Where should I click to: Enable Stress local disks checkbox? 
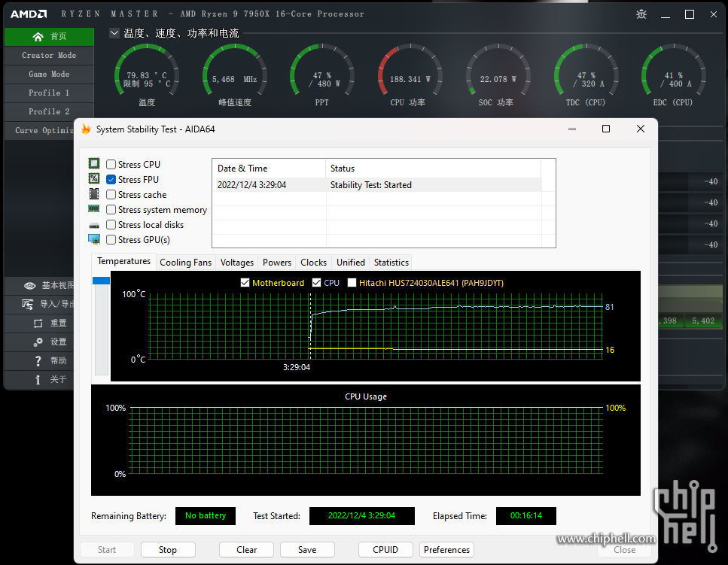(x=111, y=224)
